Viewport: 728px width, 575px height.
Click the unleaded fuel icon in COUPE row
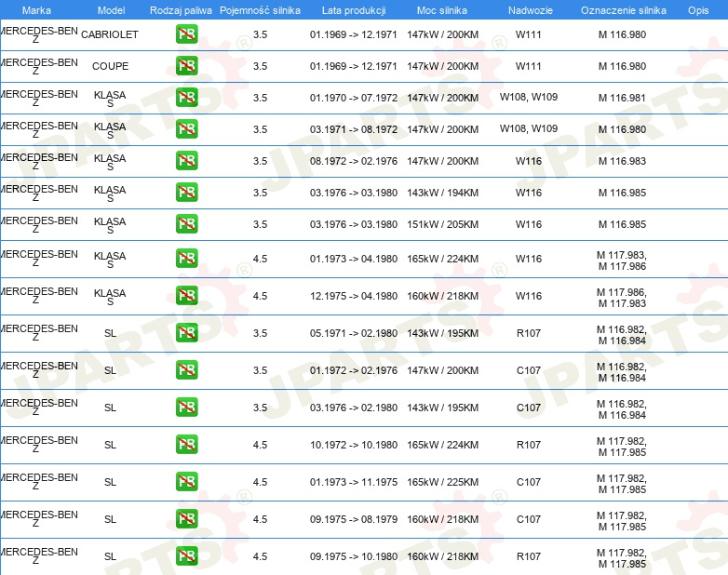click(x=186, y=65)
